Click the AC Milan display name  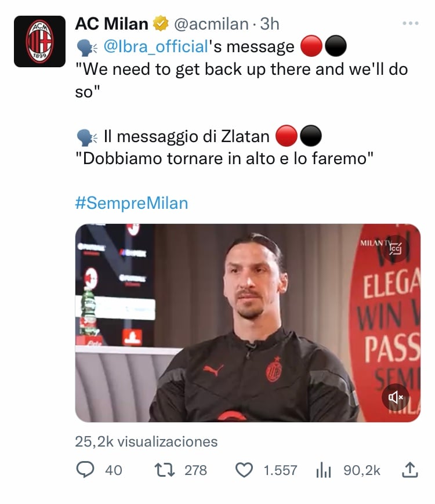pyautogui.click(x=111, y=24)
